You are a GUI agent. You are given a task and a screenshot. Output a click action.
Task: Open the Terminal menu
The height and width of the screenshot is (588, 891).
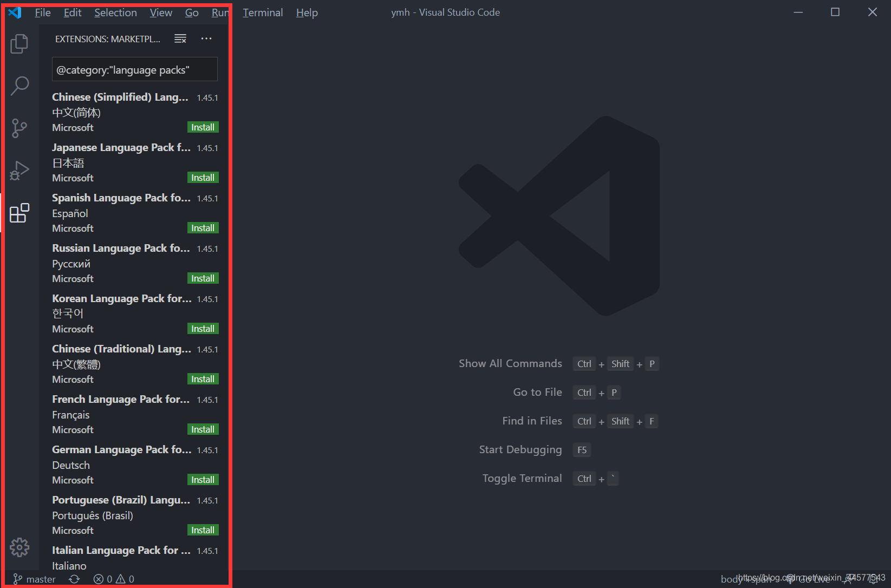pyautogui.click(x=263, y=12)
